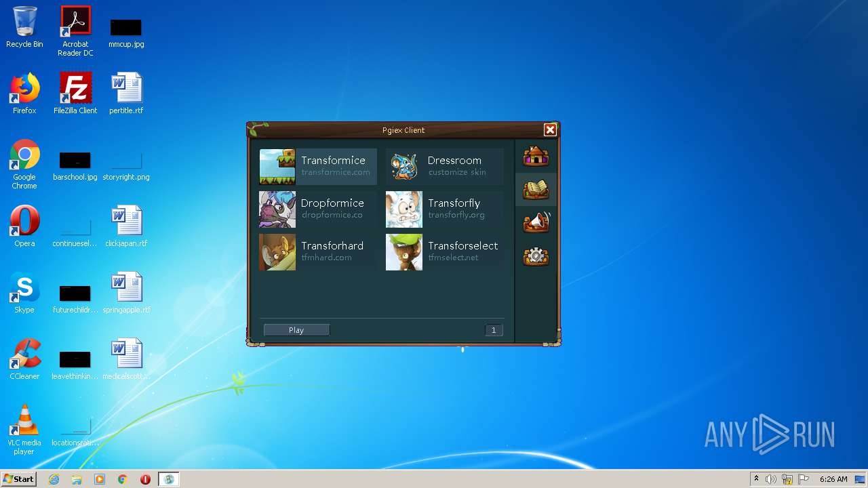This screenshot has width=868, height=488.
Task: Click the Play button
Action: [x=296, y=330]
